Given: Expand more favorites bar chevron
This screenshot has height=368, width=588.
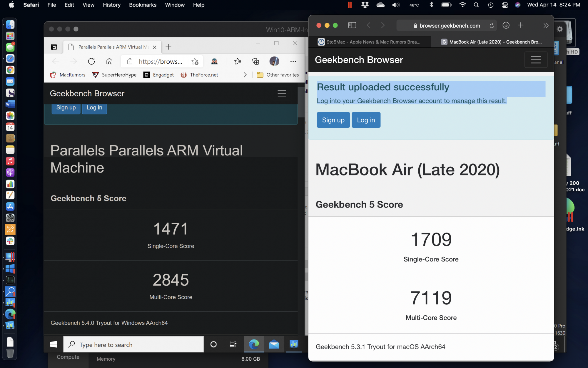Looking at the screenshot, I should pos(245,75).
